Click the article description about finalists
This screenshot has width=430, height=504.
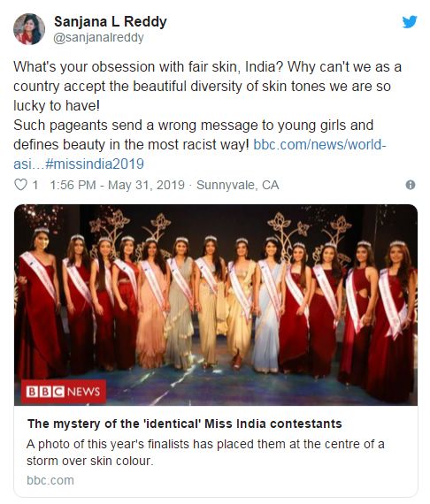(x=205, y=452)
